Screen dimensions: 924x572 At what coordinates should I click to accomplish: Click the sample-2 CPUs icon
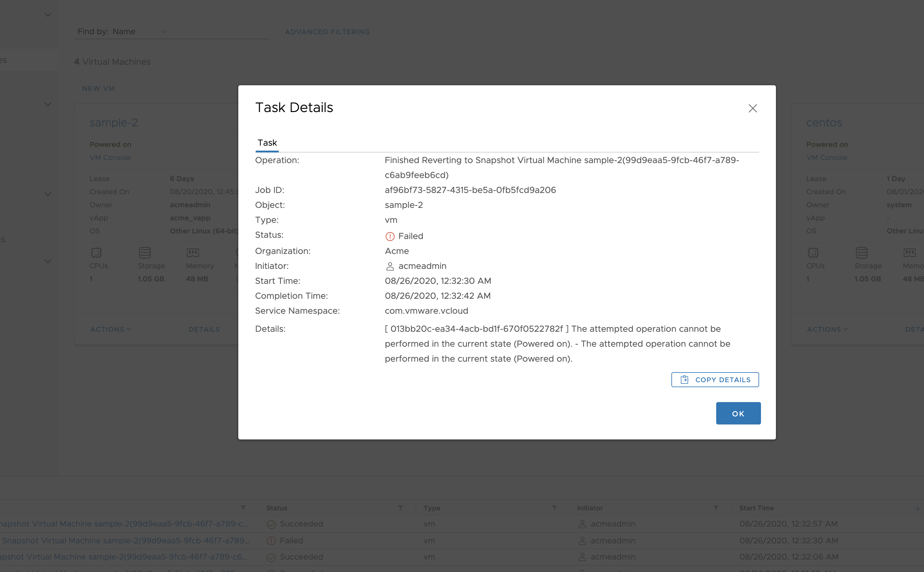(x=96, y=252)
